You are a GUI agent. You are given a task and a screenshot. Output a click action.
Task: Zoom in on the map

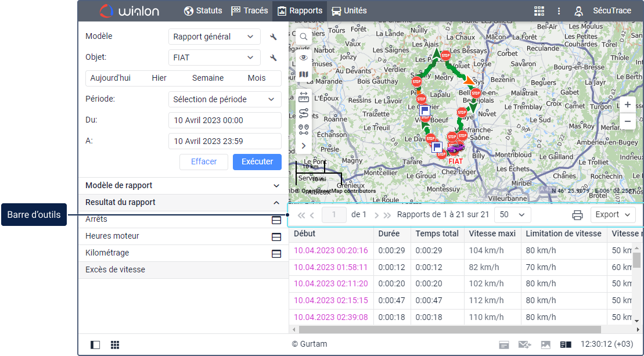628,105
